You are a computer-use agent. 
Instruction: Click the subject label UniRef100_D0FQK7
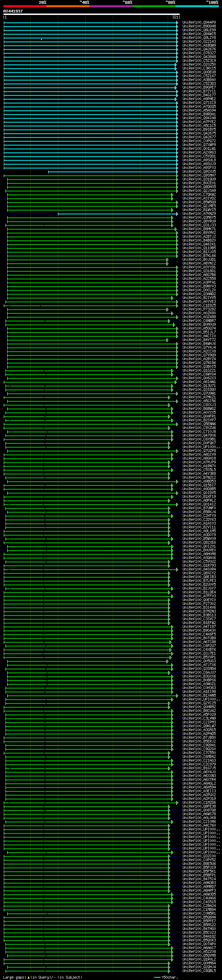point(199,443)
